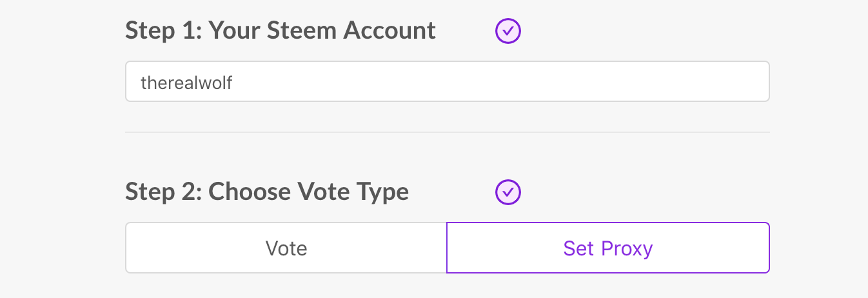Image resolution: width=868 pixels, height=298 pixels.
Task: Select the checkmark beside Your Steem Account
Action: tap(508, 30)
